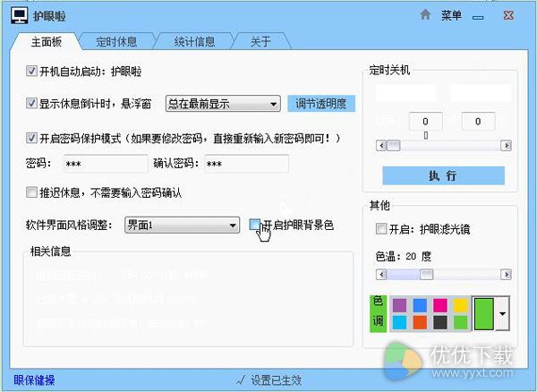Screen dimensions: 537x392
Task: Open the 统计信息 tab
Action: [194, 42]
